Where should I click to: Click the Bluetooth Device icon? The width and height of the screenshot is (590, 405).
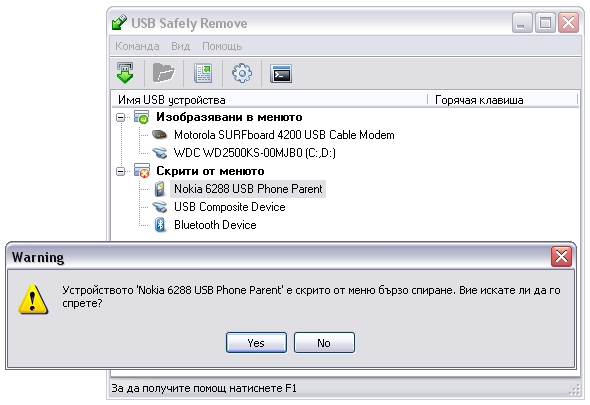[x=160, y=225]
